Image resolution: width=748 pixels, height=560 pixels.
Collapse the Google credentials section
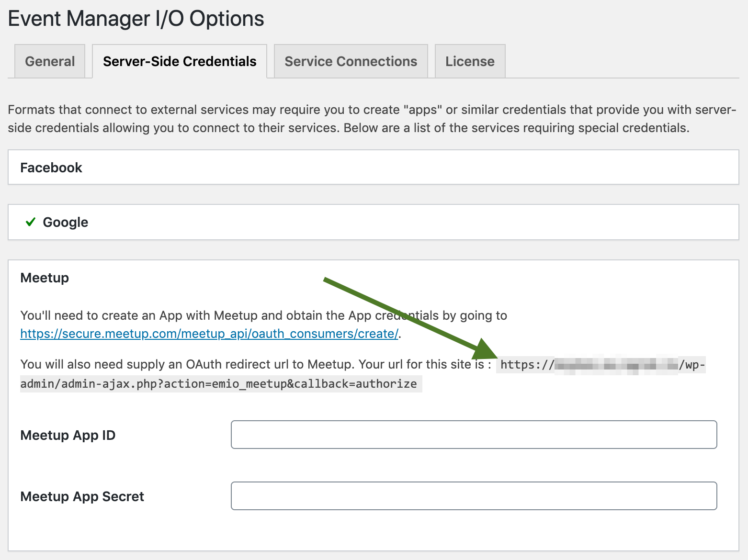coord(65,222)
